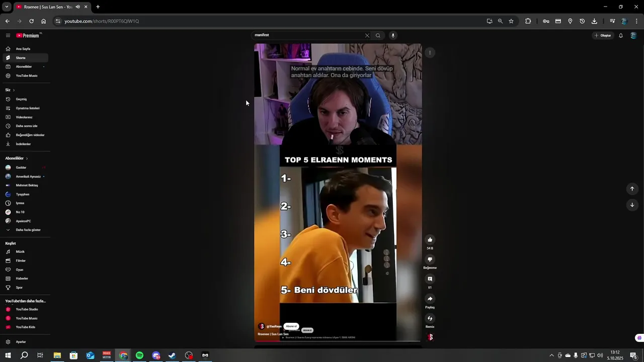
Task: Open Gaddar channel subscription
Action: pos(24,167)
